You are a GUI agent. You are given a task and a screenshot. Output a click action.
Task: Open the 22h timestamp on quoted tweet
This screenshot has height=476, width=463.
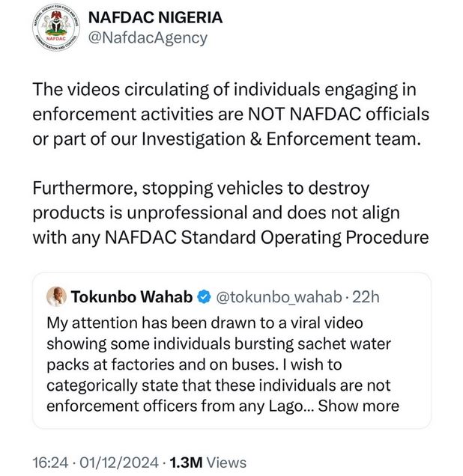(366, 297)
